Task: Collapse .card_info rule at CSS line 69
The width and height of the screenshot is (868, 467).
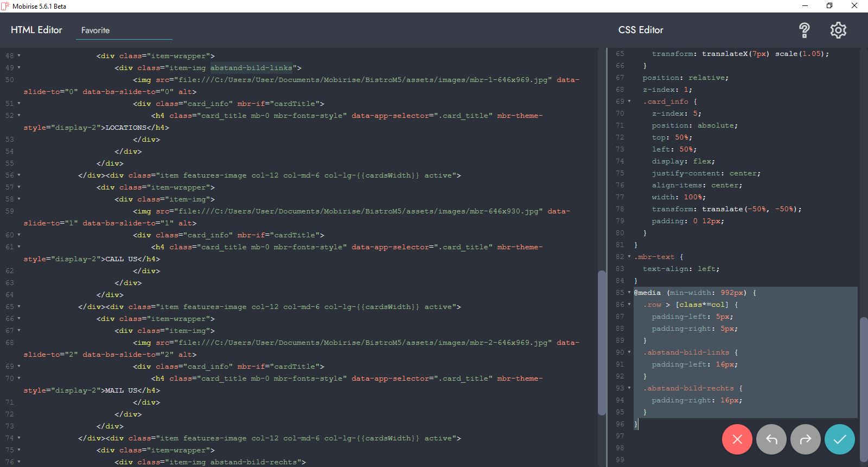Action: [x=629, y=102]
